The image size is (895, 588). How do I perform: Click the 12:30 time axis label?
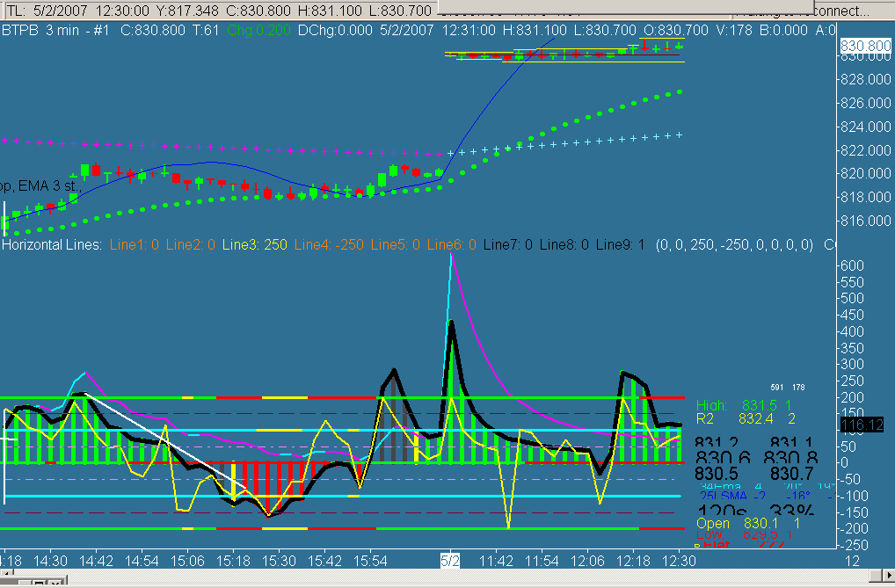click(679, 561)
